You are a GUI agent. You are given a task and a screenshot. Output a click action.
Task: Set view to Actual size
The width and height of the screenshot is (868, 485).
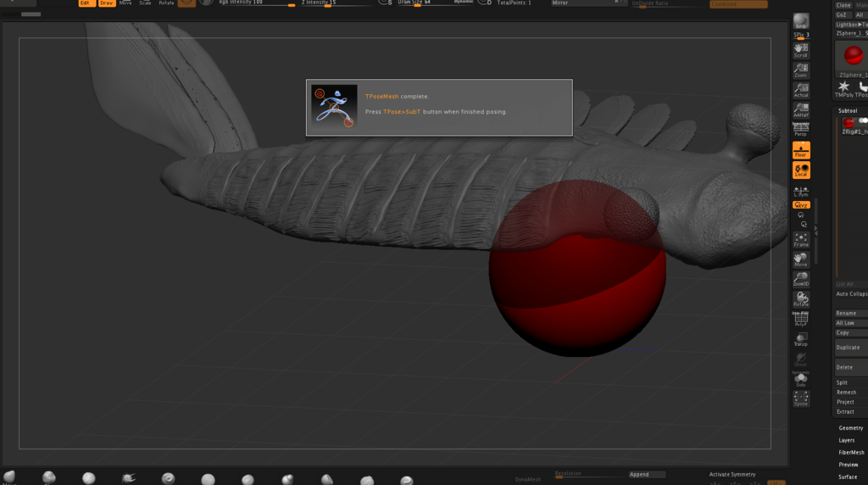point(800,90)
